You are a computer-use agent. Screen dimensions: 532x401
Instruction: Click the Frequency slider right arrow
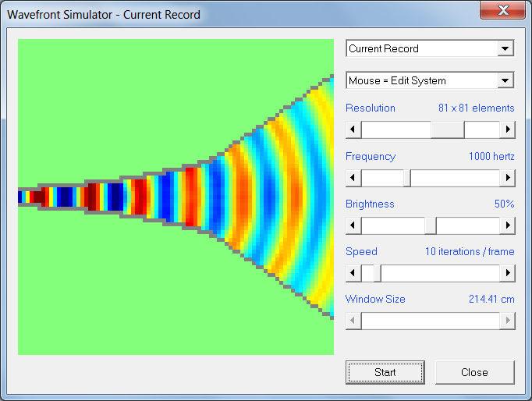pos(508,178)
